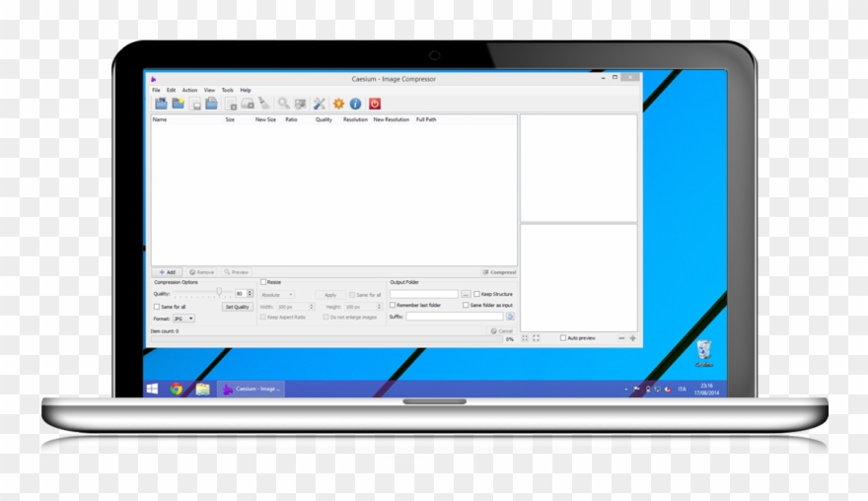The width and height of the screenshot is (868, 501).
Task: Open the Absolute resize mode dropdown
Action: (x=277, y=295)
